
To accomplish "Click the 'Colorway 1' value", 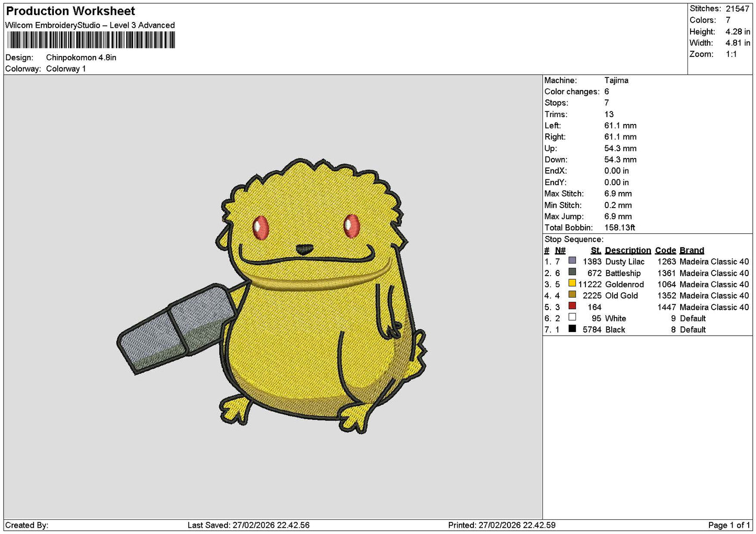I will (x=66, y=69).
